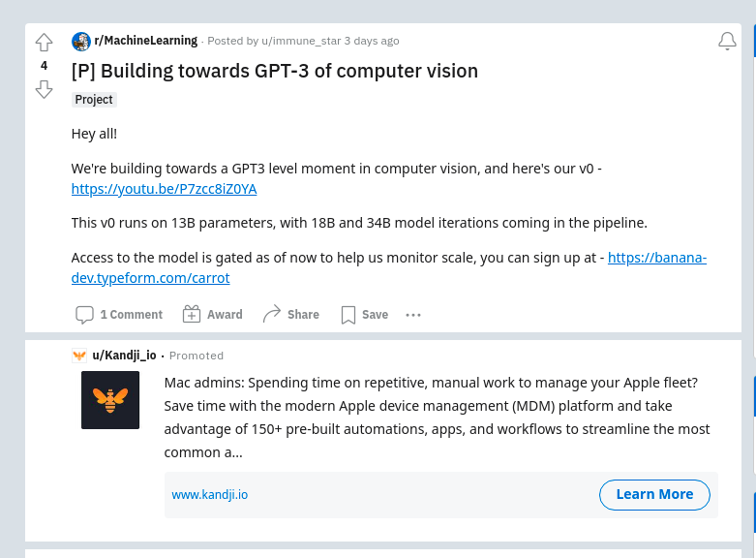Screen dimensions: 756x558
Task: Visit the www.kandji.io link
Action: pos(209,494)
